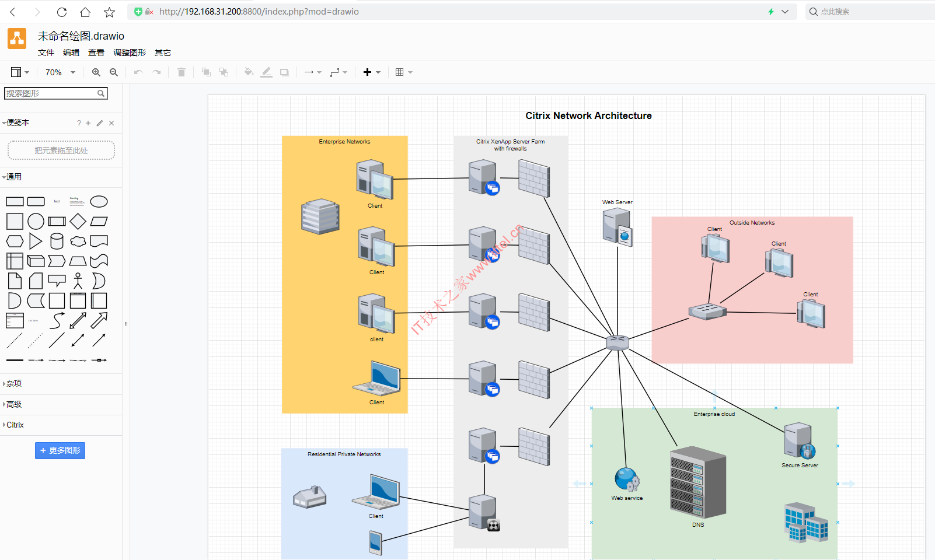Screen dimensions: 935x560
Task: Open the 调整图形 menu
Action: (x=130, y=52)
